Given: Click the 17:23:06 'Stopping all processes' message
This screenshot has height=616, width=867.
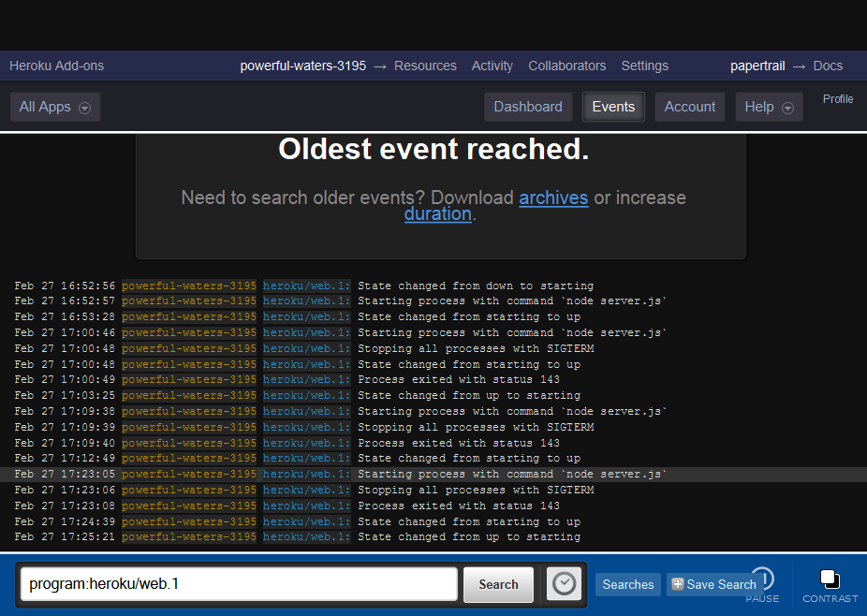Looking at the screenshot, I should click(x=476, y=491).
